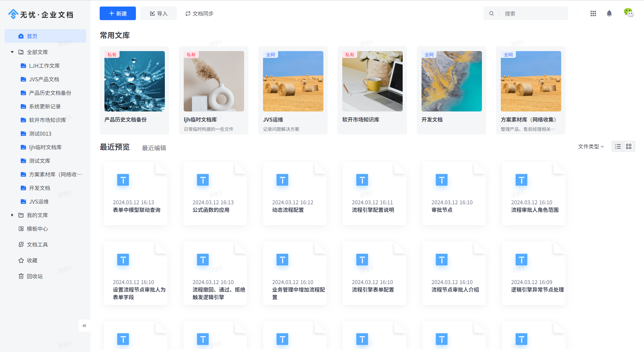Click the search input field
Viewport: 644px width, 352px height.
click(534, 14)
